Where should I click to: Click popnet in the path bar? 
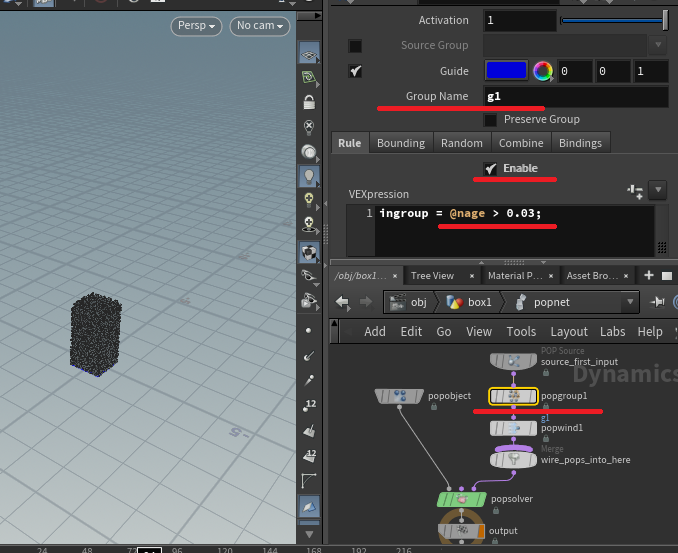click(544, 302)
